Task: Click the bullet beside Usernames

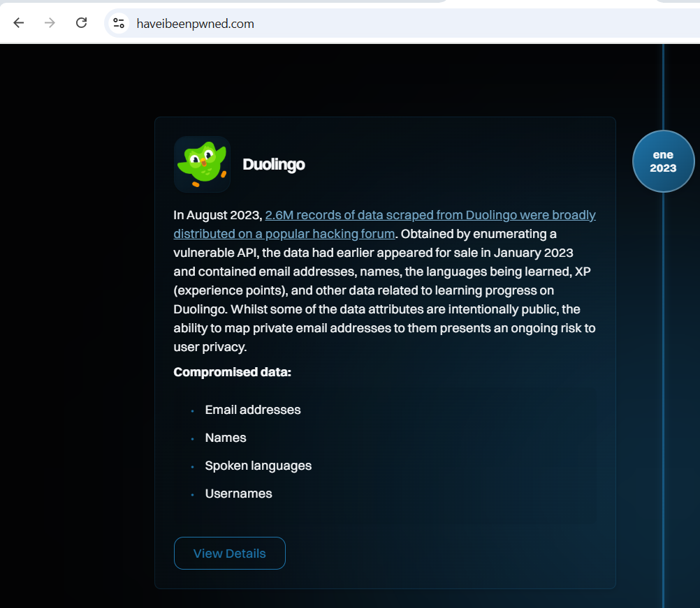Action: coord(192,494)
